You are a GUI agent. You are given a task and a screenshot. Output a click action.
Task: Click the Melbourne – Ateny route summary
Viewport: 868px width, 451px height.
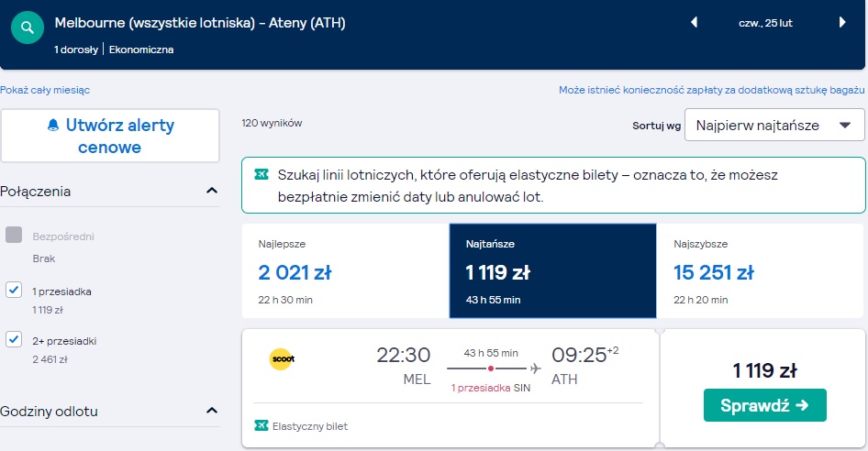tap(200, 23)
